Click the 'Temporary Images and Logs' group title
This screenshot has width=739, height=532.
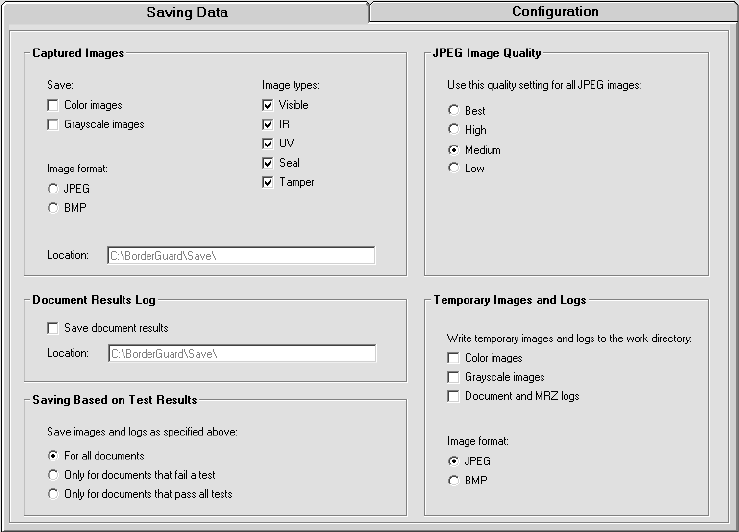tap(510, 300)
